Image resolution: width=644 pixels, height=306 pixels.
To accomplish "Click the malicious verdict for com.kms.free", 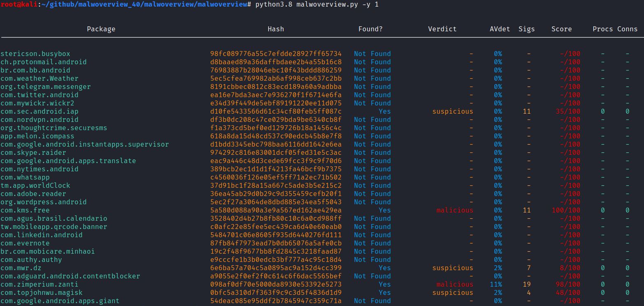I will tap(455, 210).
